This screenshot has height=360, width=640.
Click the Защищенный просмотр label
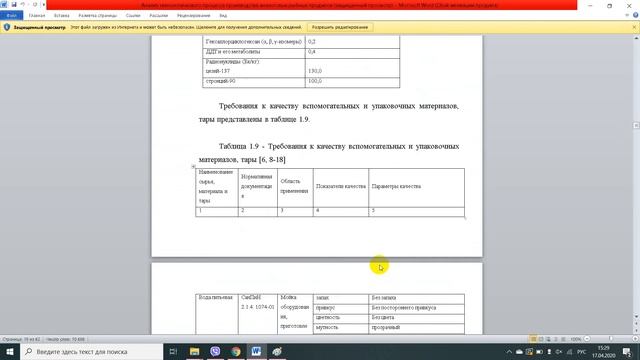pyautogui.click(x=40, y=27)
